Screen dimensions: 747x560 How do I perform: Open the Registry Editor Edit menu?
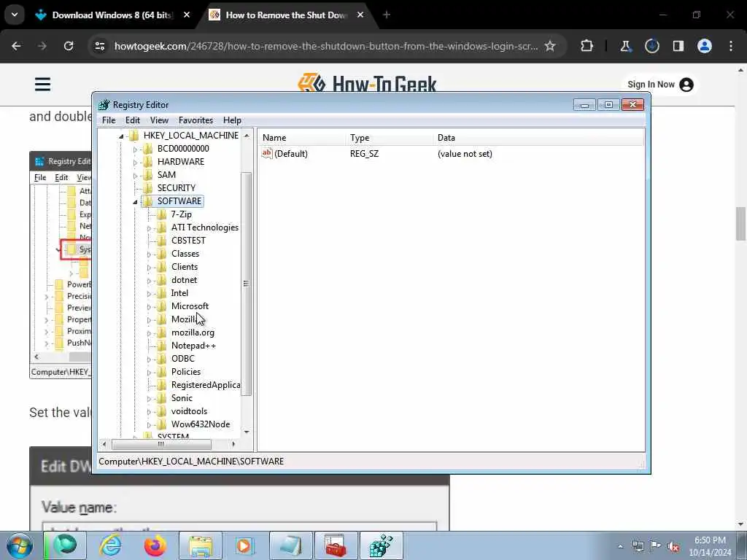point(133,120)
